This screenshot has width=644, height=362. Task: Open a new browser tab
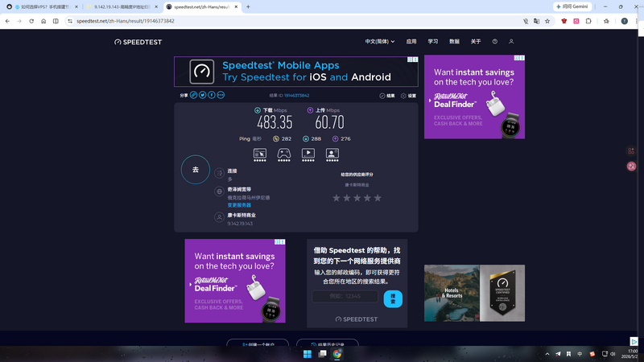(248, 7)
